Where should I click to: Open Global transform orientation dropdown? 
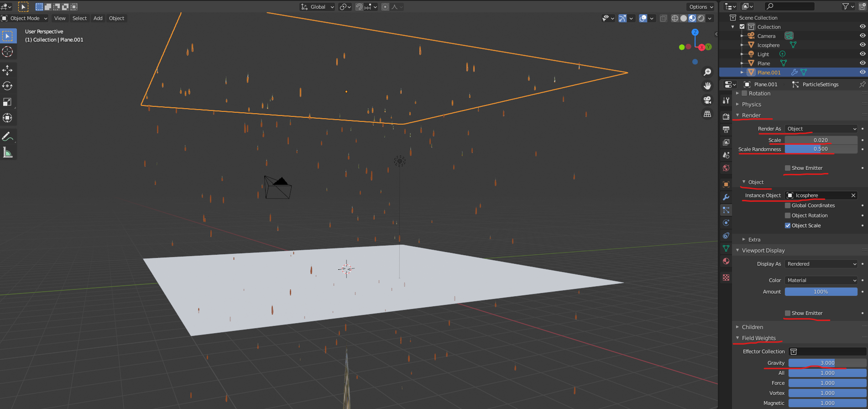[x=318, y=7]
